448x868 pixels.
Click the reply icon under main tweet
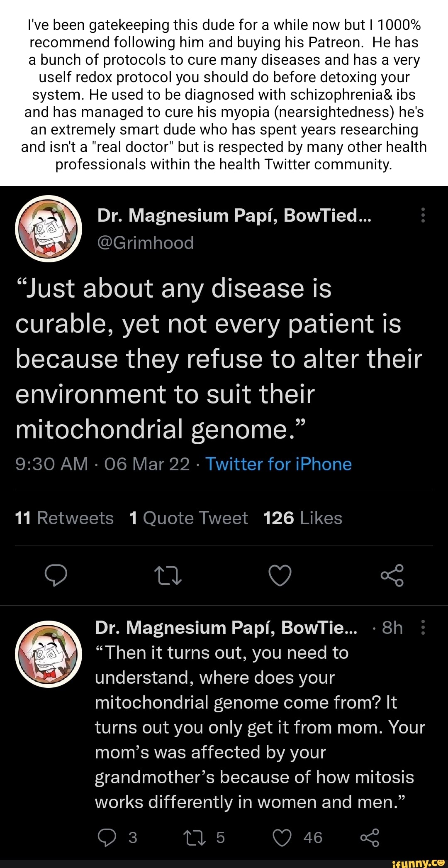(x=56, y=575)
